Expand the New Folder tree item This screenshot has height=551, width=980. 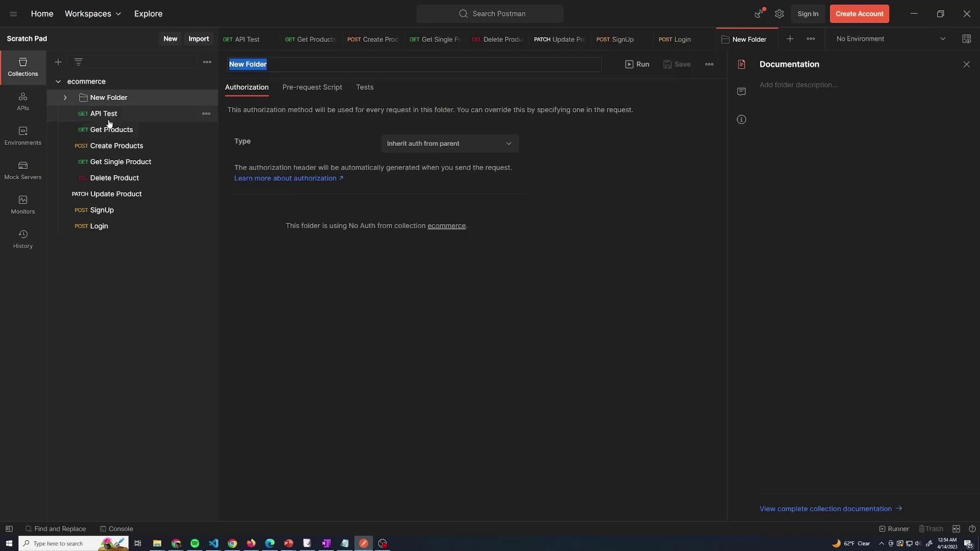point(65,97)
